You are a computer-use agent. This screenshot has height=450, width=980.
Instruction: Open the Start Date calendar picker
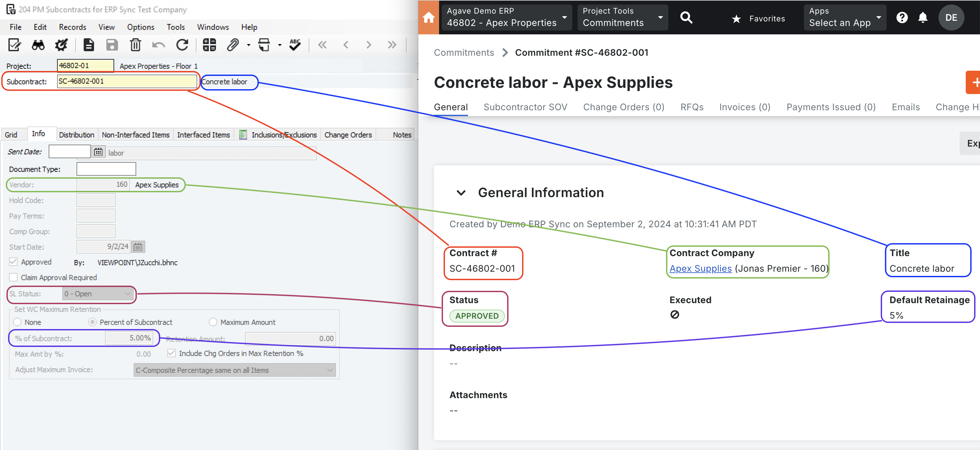pos(138,247)
